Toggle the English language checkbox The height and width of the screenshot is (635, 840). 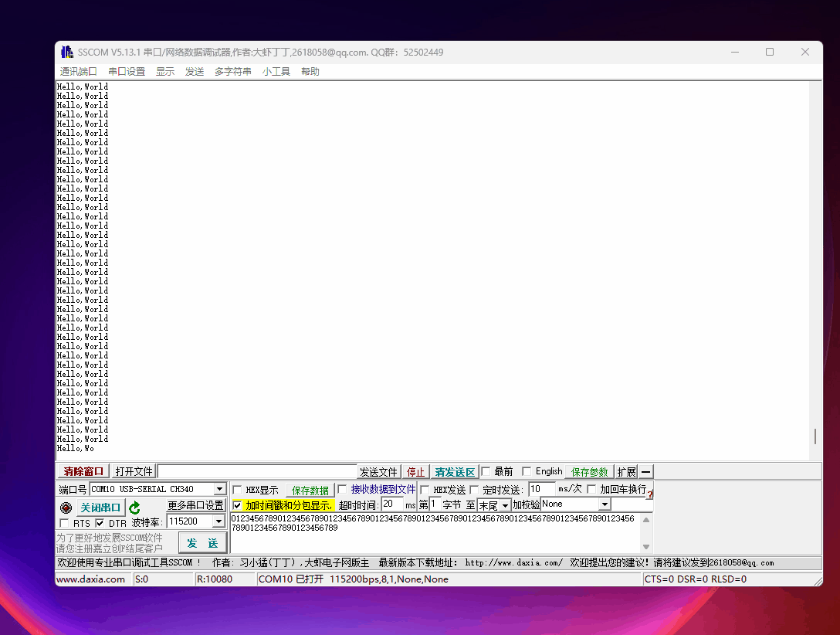[527, 471]
